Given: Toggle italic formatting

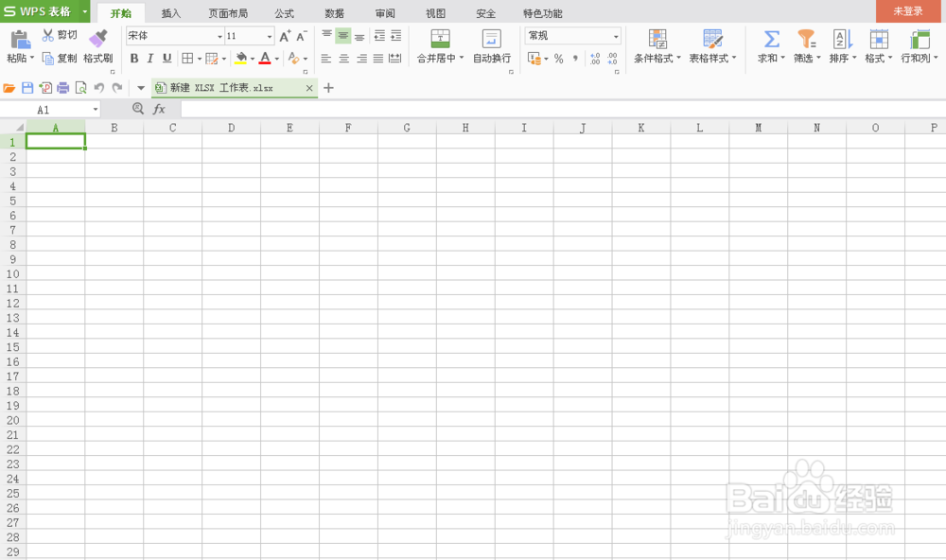Looking at the screenshot, I should (150, 58).
